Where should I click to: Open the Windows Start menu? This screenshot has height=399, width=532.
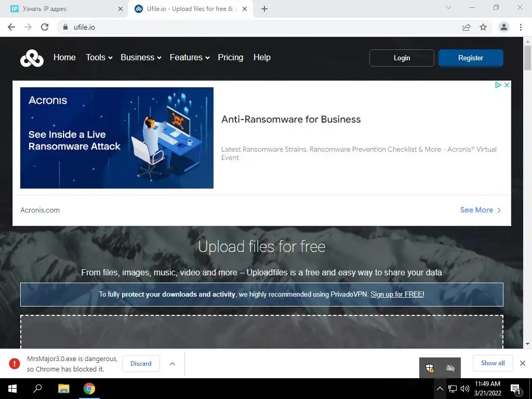click(12, 389)
